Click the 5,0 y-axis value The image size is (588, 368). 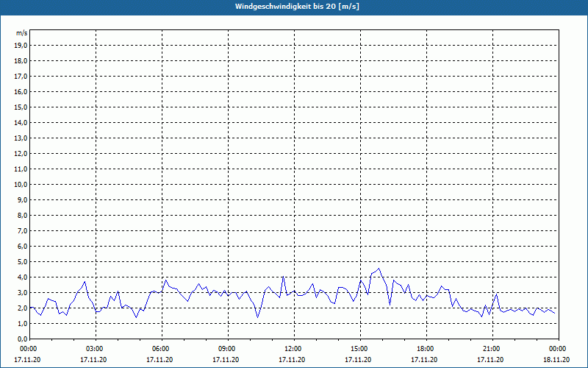point(22,262)
